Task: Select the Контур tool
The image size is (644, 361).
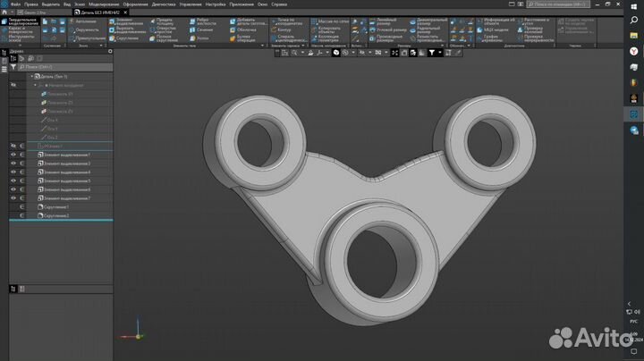Action: pos(281,30)
